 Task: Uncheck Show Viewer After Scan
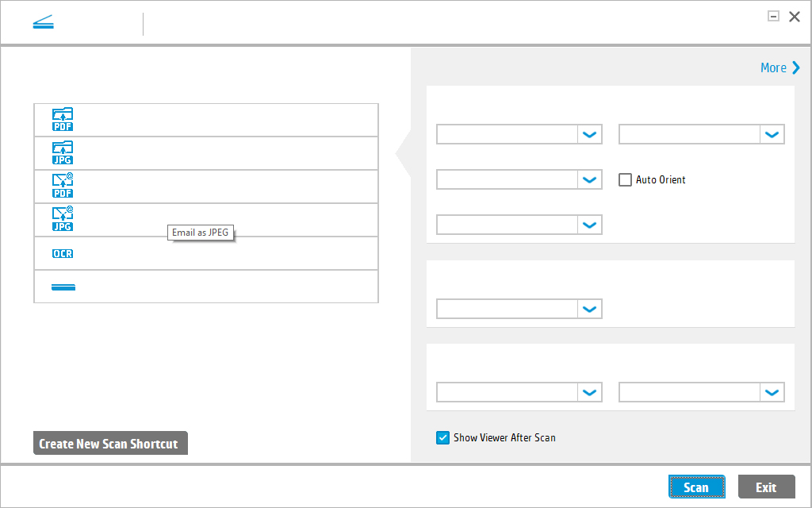442,437
